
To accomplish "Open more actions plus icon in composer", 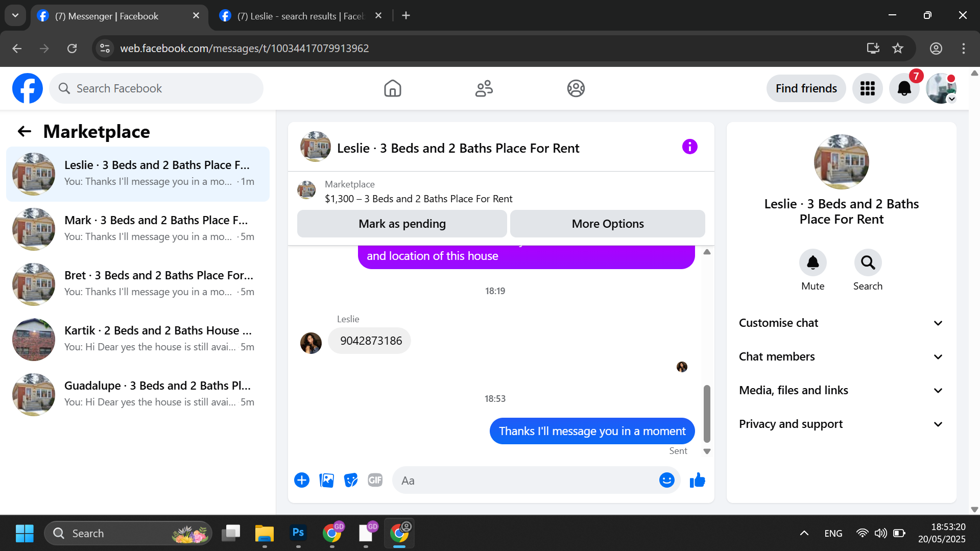I will [x=302, y=480].
